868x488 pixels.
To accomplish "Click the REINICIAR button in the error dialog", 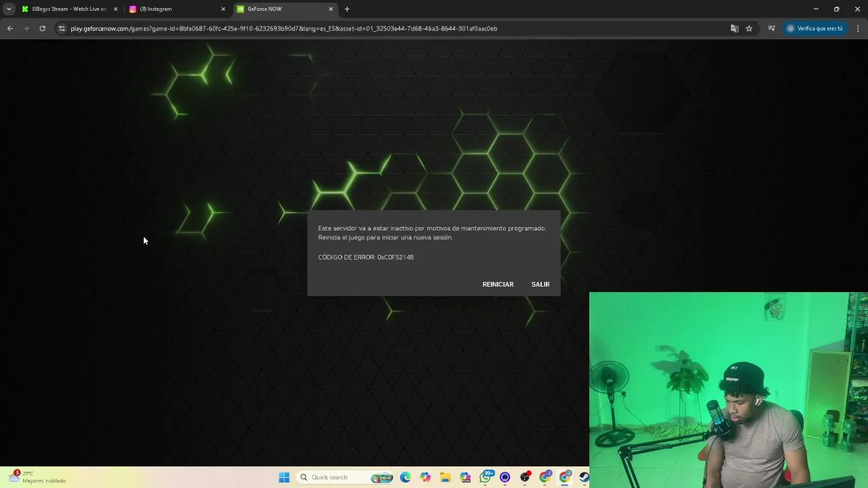I will 498,284.
